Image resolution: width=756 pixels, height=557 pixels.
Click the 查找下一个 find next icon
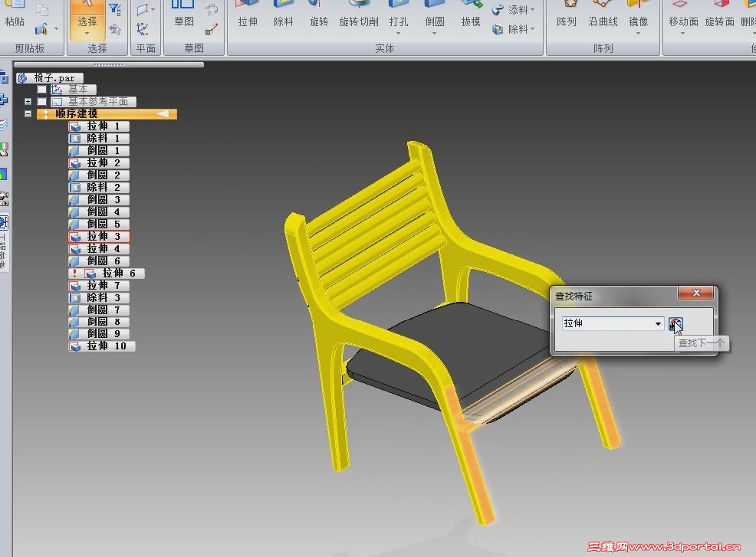point(675,324)
